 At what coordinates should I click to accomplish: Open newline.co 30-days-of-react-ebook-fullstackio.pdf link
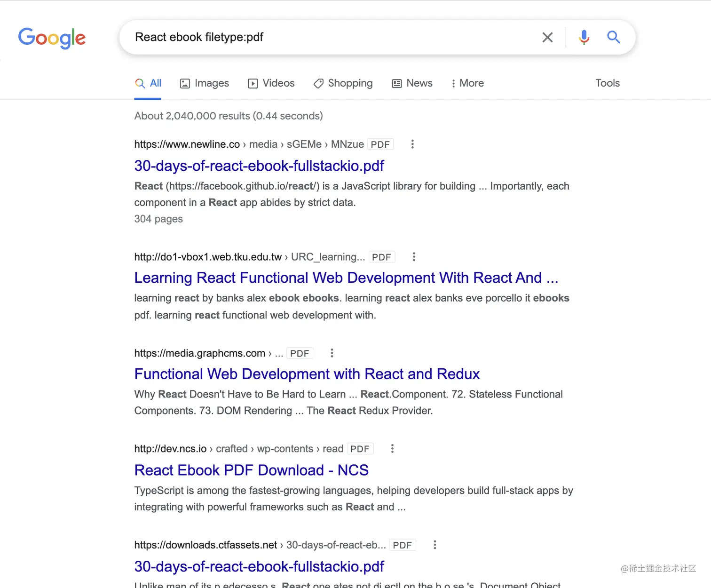(259, 166)
